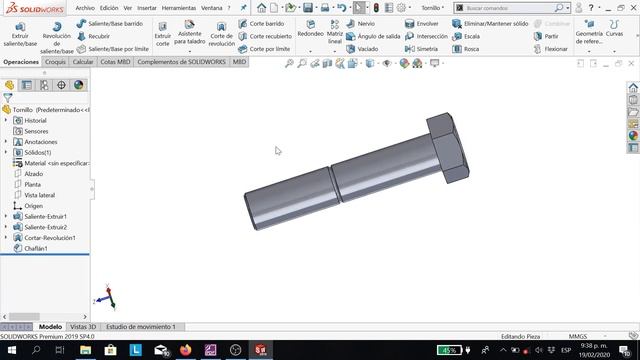Open Complementos de SOLIDWORKS tab
The image size is (640, 360).
pyautogui.click(x=181, y=62)
